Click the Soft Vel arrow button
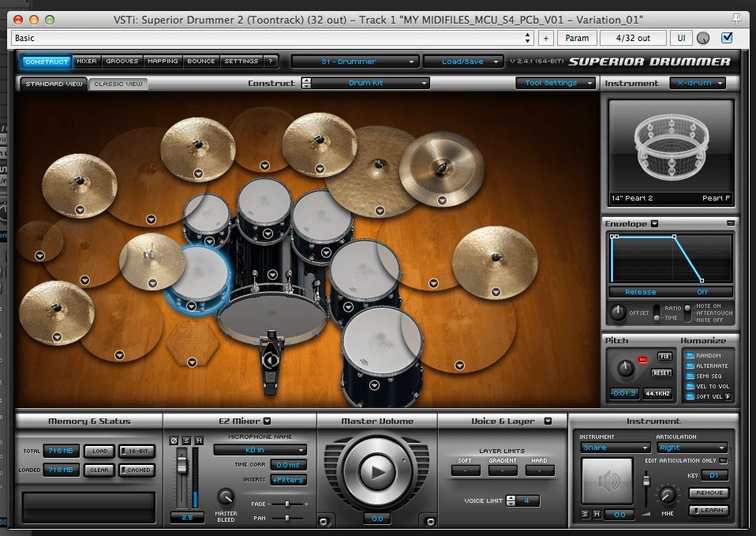 point(728,396)
